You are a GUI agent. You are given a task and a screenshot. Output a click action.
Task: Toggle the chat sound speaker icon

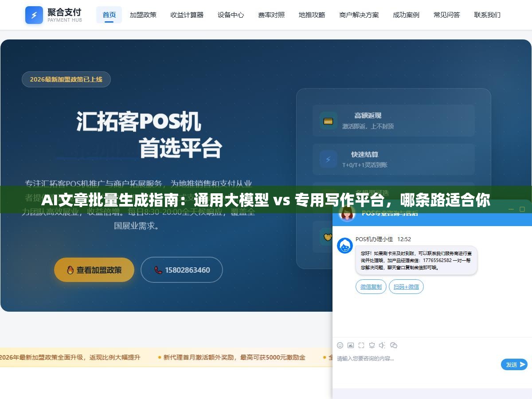click(382, 345)
